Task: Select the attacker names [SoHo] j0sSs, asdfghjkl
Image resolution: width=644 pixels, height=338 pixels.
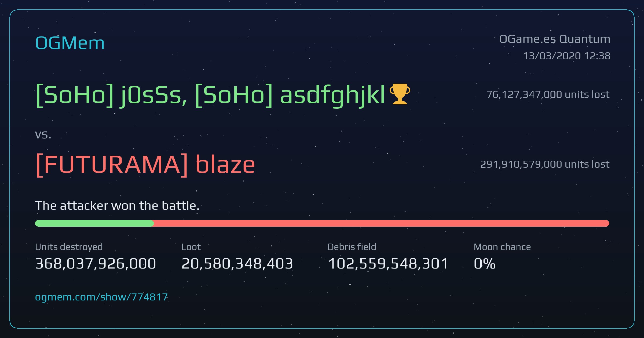Action: coord(211,95)
